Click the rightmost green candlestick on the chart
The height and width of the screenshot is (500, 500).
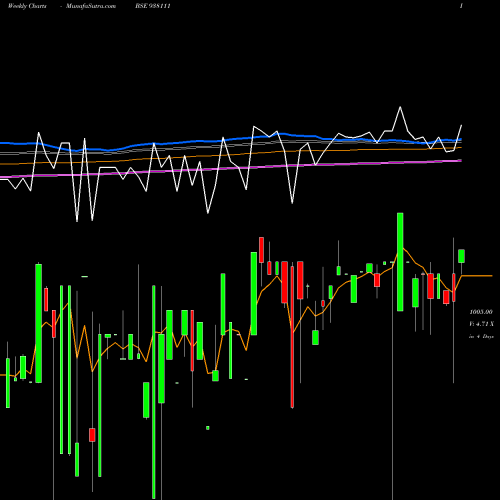461,256
